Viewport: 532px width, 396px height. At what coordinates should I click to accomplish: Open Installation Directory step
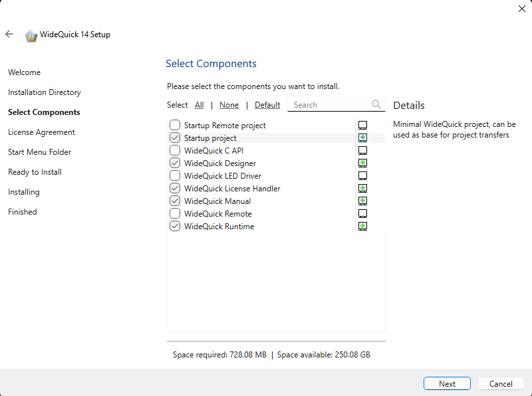[x=45, y=92]
